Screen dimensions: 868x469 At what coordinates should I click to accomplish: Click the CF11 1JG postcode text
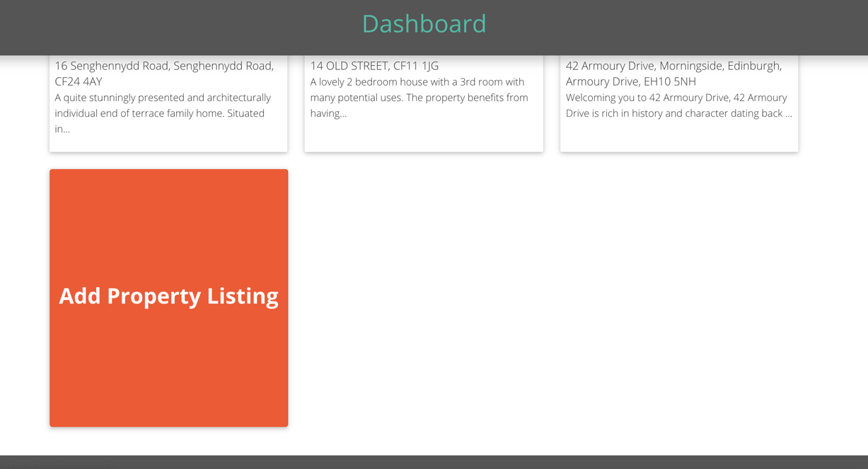coord(416,65)
